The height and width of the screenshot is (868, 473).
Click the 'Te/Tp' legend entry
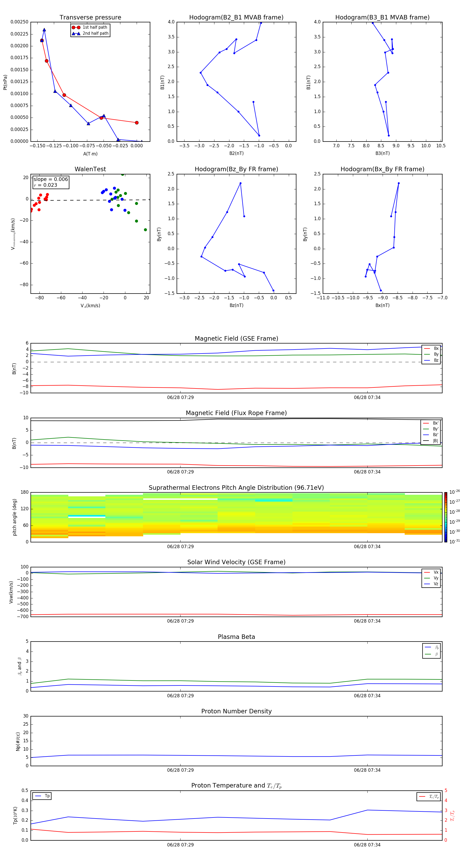429,796
